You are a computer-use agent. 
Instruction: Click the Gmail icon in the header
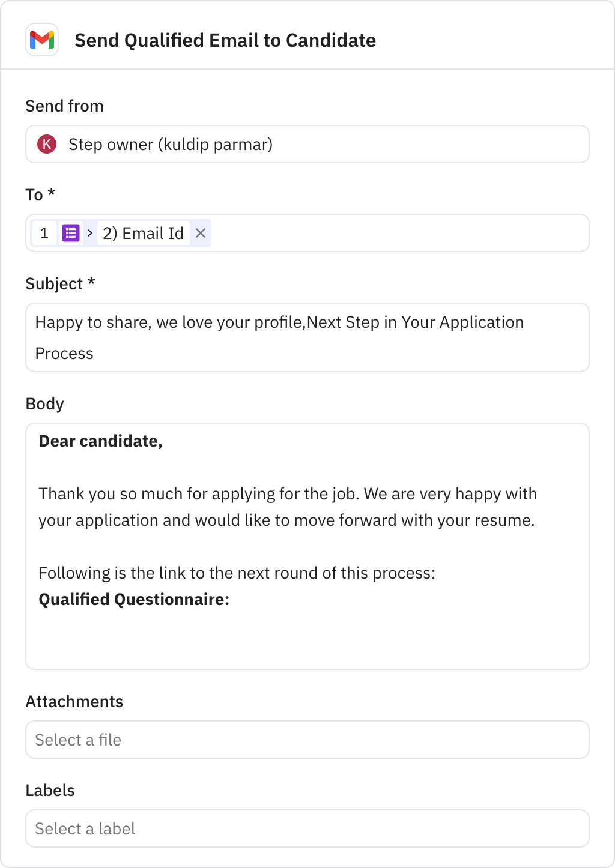(42, 40)
